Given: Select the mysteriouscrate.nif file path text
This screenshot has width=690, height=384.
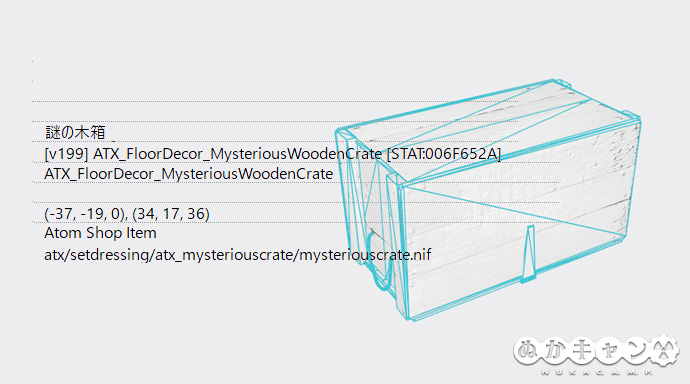Looking at the screenshot, I should click(x=238, y=255).
